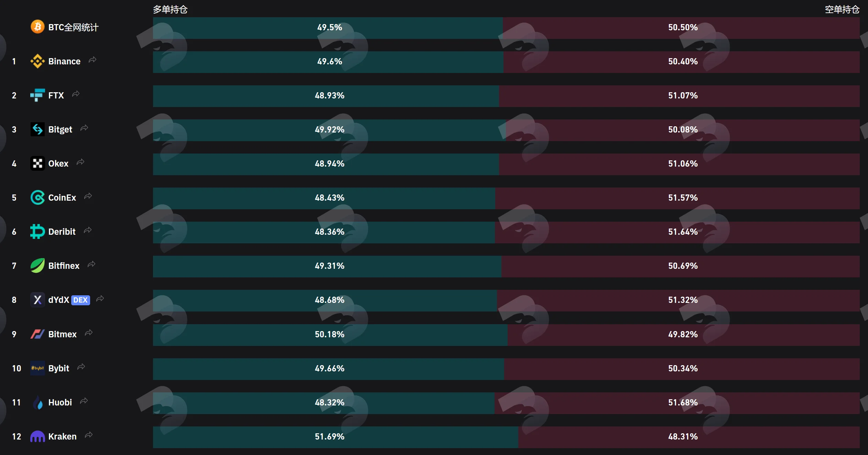This screenshot has width=868, height=455.
Task: Open the CoinEx exchange name link
Action: pos(62,198)
